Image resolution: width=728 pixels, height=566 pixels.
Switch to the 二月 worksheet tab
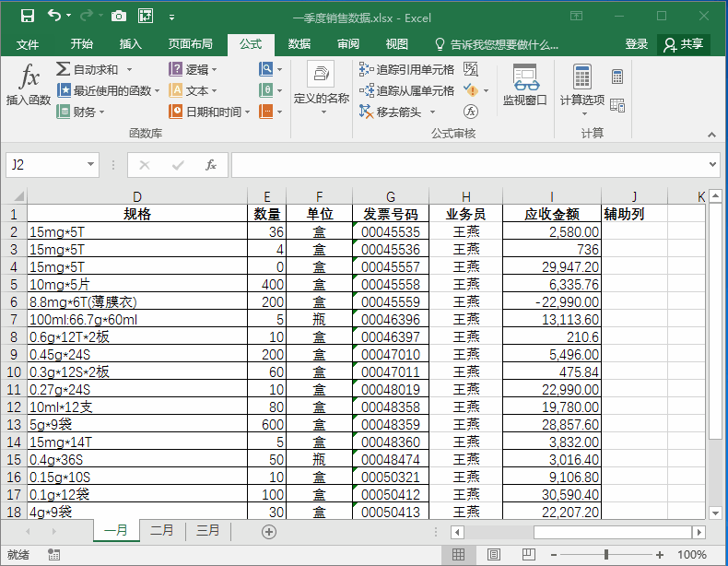[x=161, y=530]
